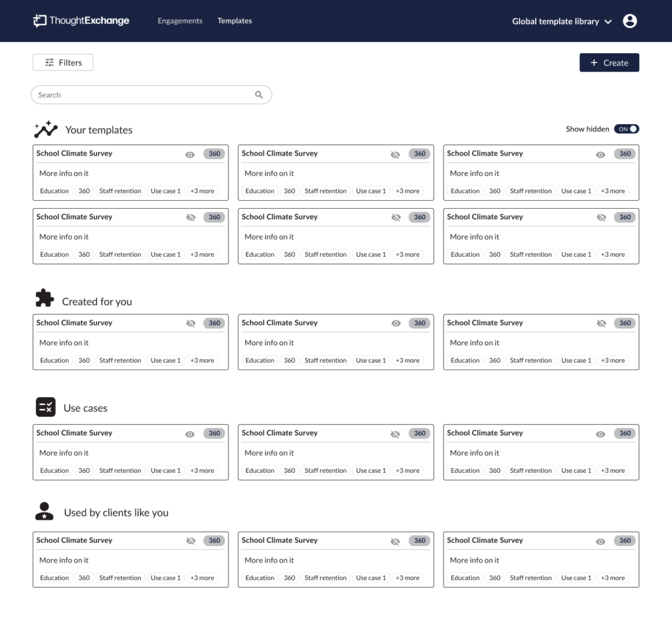Focus the Search input field
Image resolution: width=672 pixels, height=638 pixels.
coord(152,95)
